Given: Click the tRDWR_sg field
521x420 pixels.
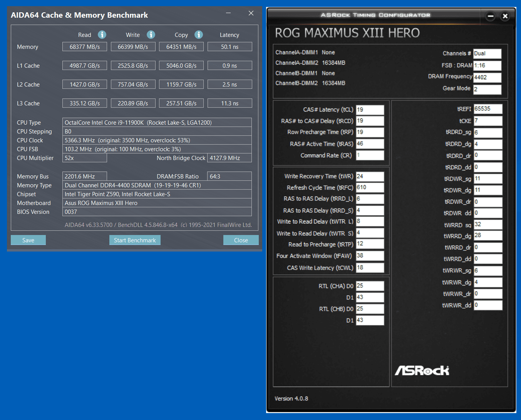Looking at the screenshot, I should (488, 178).
